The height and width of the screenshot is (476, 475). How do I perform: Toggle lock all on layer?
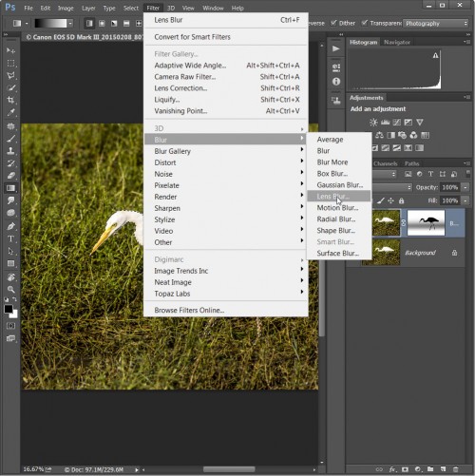(x=402, y=200)
